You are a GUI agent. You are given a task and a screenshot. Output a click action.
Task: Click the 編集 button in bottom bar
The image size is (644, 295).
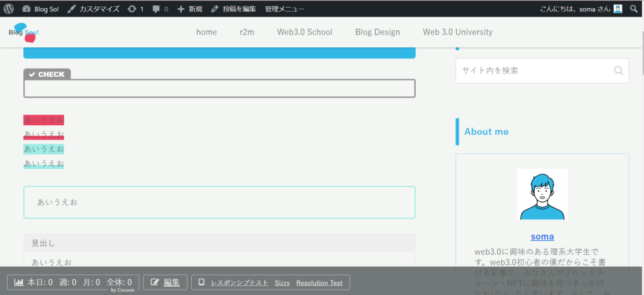[165, 282]
